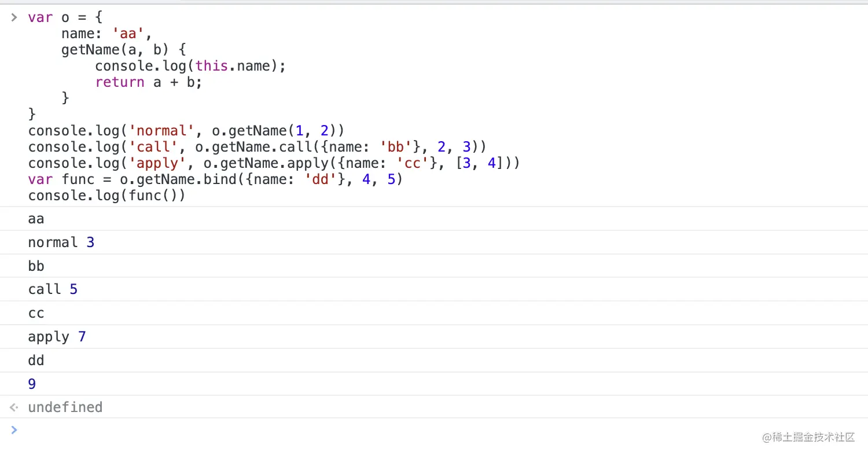Click the 'var func = o.getName.bind' line
Image resolution: width=868 pixels, height=456 pixels.
215,179
